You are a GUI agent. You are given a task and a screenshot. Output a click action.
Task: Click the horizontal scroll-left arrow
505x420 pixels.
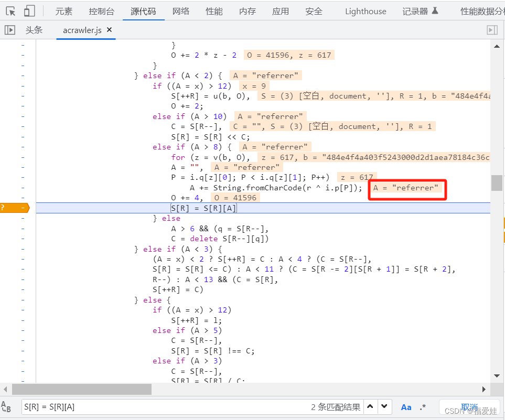(5, 390)
